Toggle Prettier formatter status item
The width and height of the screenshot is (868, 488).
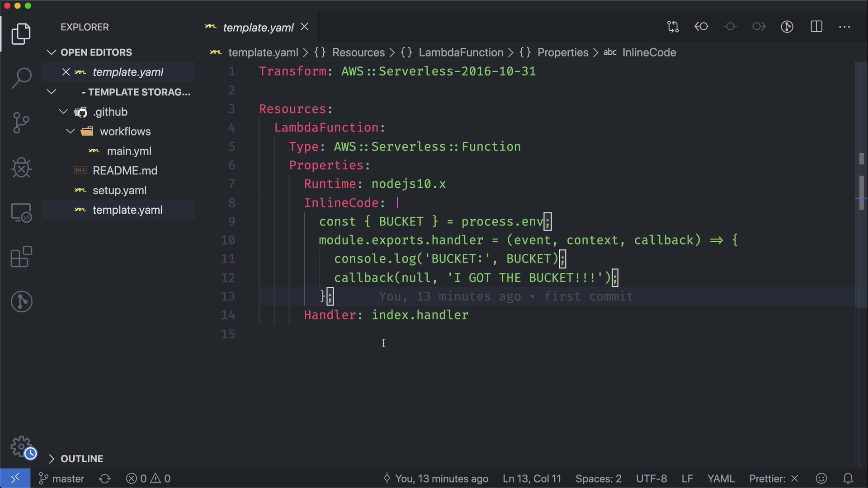pos(774,479)
